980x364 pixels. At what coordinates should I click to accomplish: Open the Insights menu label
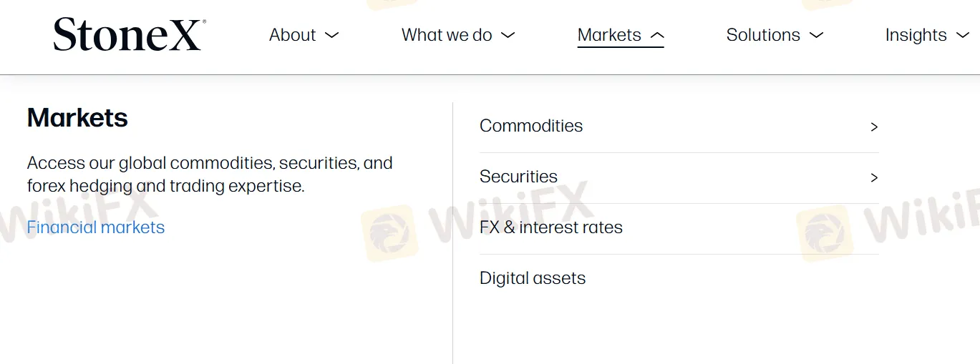pyautogui.click(x=916, y=35)
